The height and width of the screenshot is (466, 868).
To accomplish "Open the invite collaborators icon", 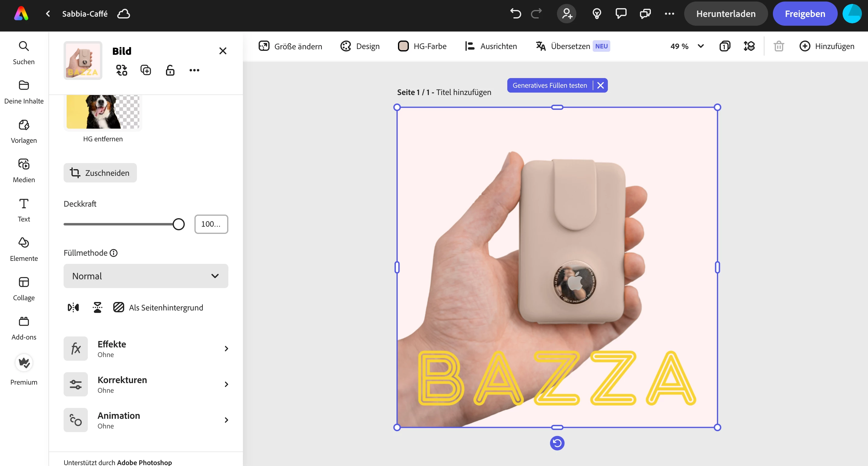I will point(567,14).
